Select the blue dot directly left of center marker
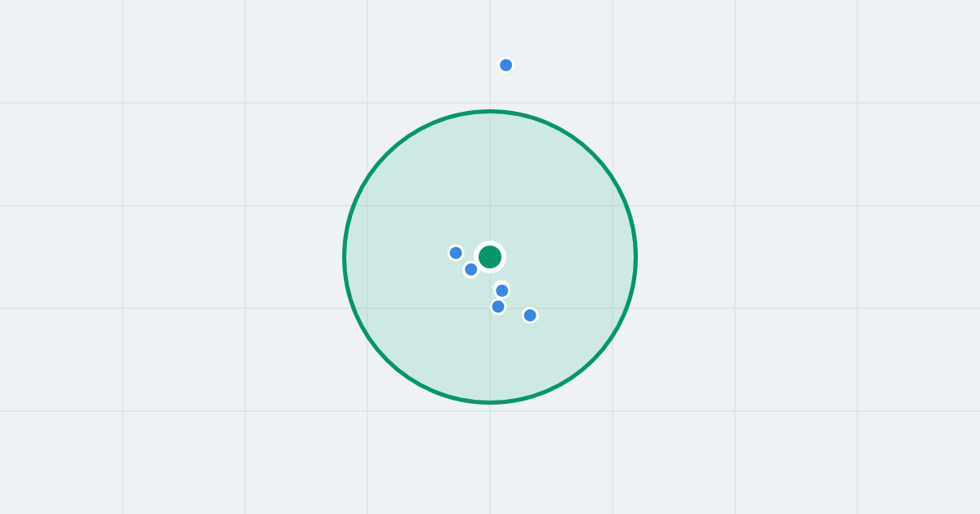This screenshot has height=514, width=980. coord(457,253)
